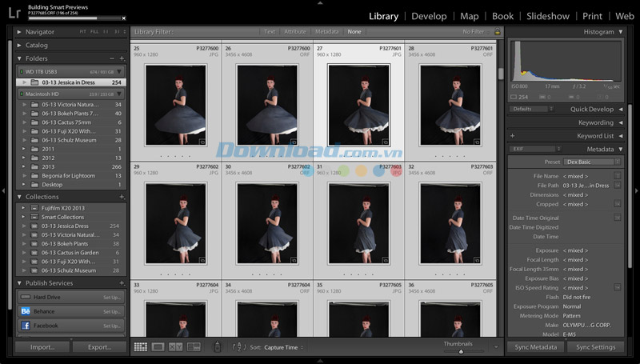
Task: Open the Smart Collections set
Action: point(62,217)
